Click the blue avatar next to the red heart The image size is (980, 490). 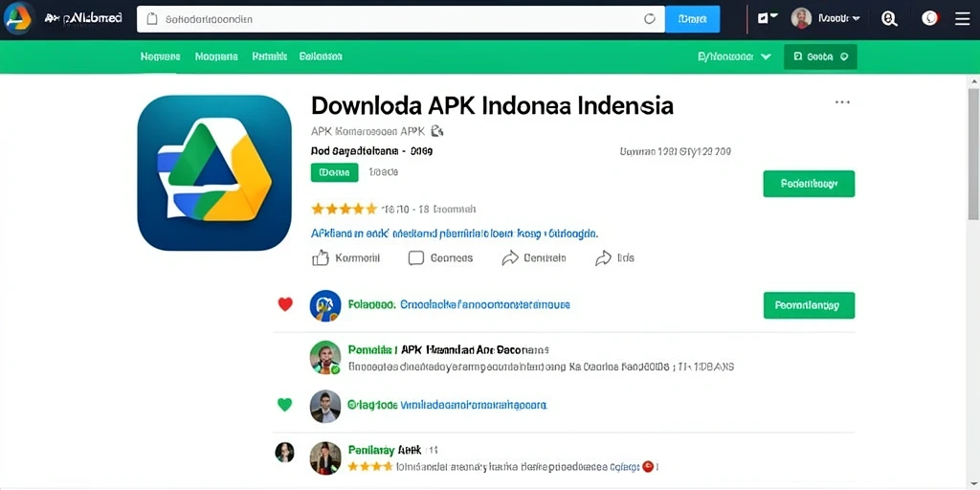(x=325, y=305)
